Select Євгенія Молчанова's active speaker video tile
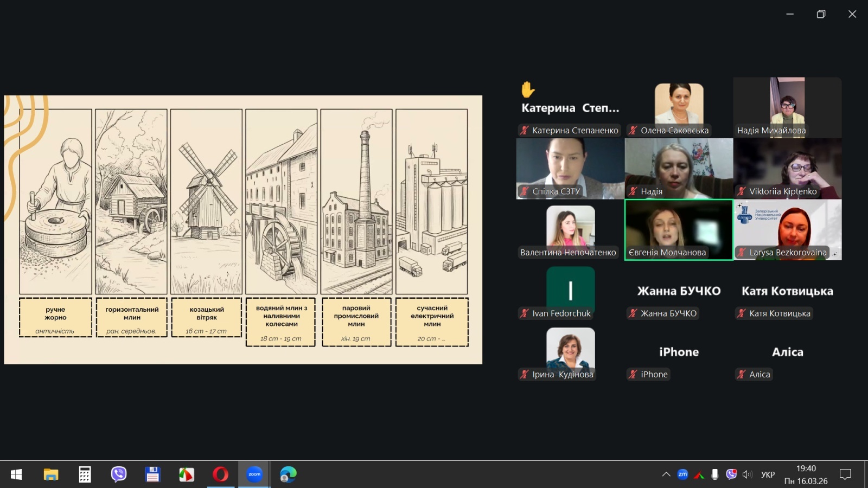 pos(679,229)
